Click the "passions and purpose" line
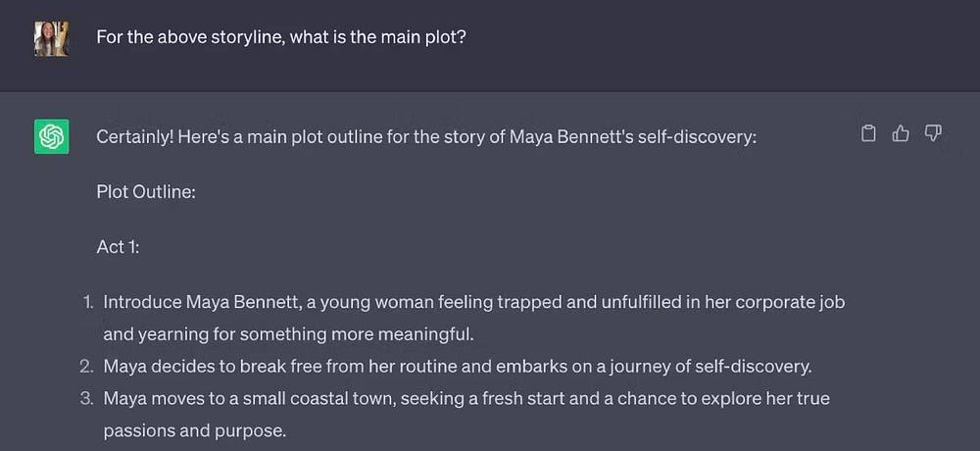This screenshot has width=980, height=451. pos(193,431)
